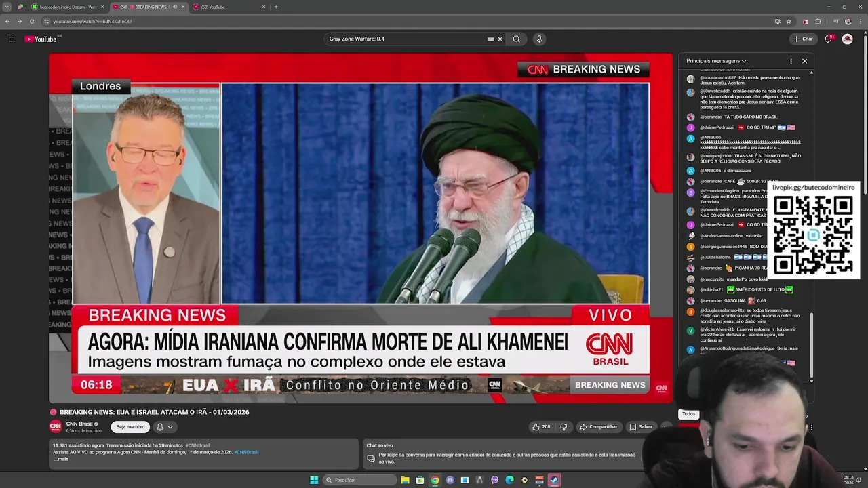Expand description with ...mais
The height and width of the screenshot is (488, 868).
point(60,459)
